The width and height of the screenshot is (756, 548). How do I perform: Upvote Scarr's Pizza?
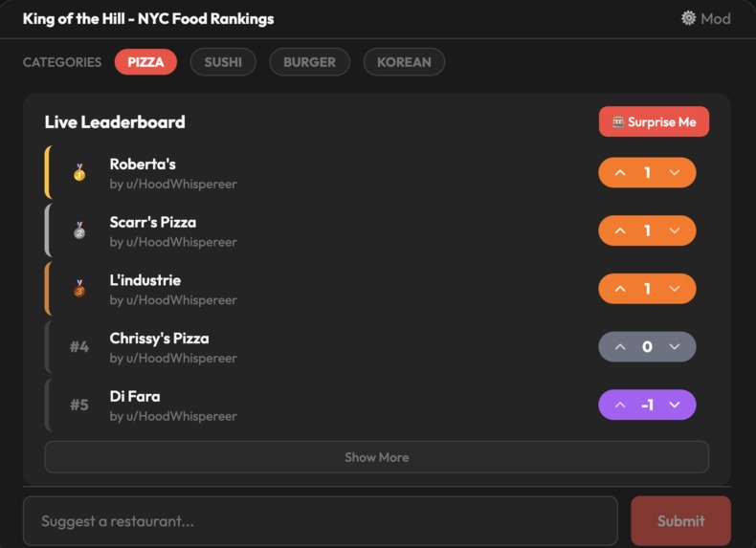620,230
